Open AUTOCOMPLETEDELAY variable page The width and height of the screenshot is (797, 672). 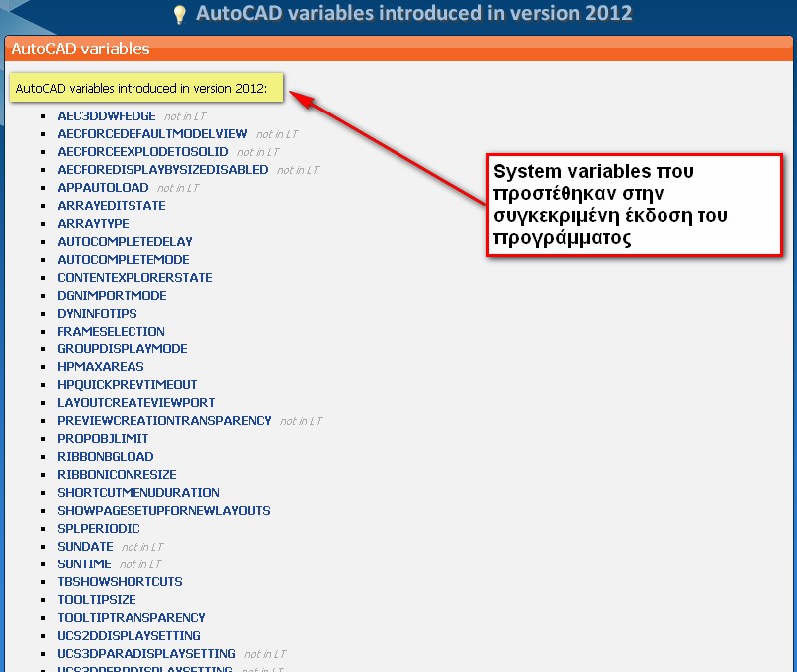(126, 241)
